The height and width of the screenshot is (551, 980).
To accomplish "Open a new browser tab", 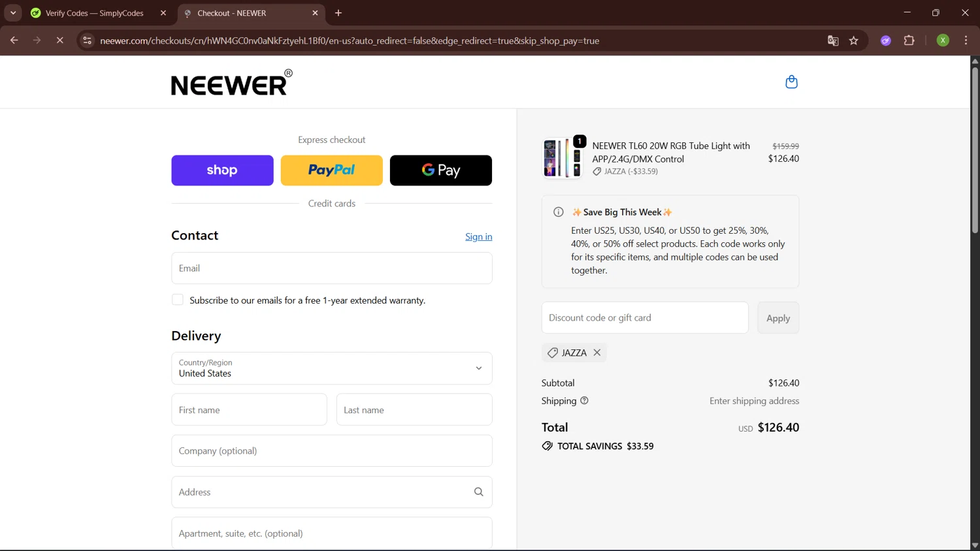I will pos(338,13).
